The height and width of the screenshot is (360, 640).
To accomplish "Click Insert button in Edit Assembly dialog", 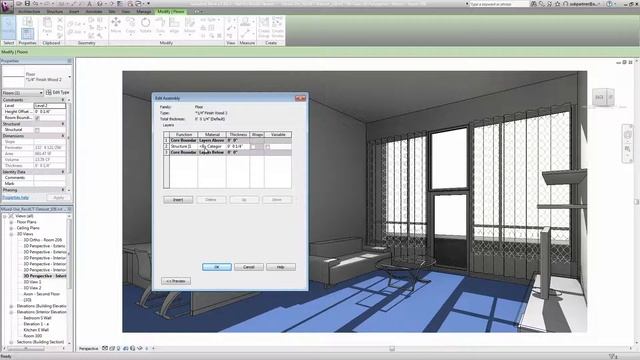I will 178,200.
